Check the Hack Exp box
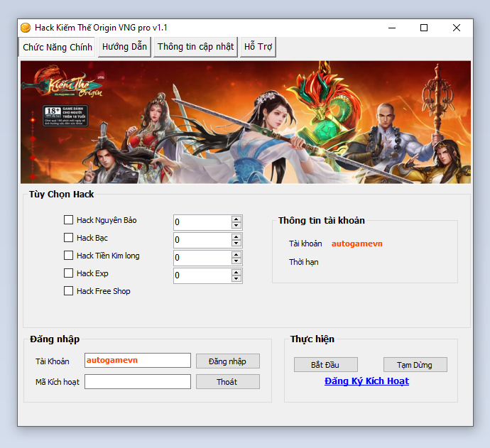 click(69, 273)
